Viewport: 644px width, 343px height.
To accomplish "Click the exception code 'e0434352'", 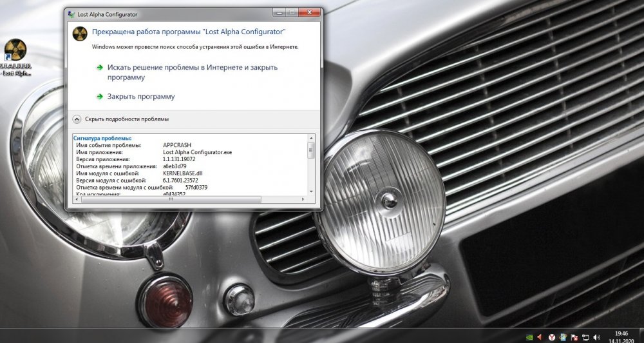I will (174, 193).
